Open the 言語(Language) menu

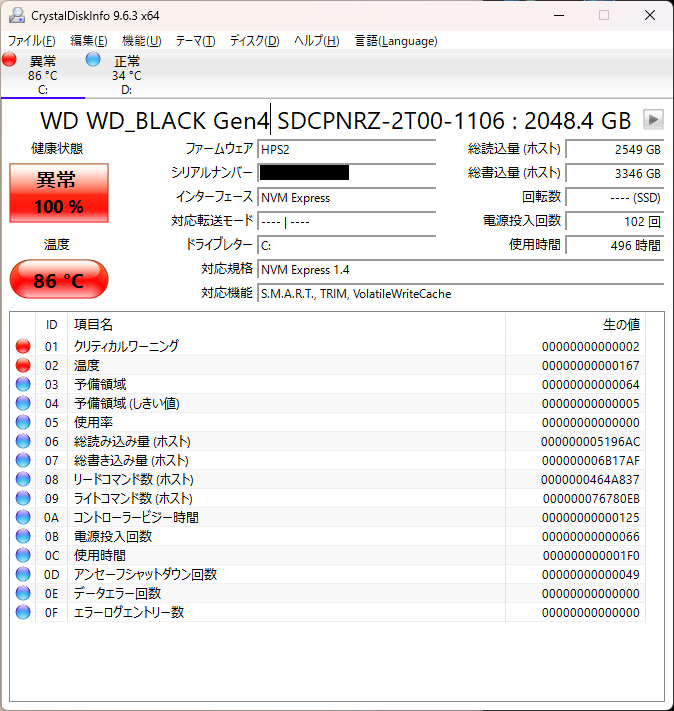click(x=396, y=41)
